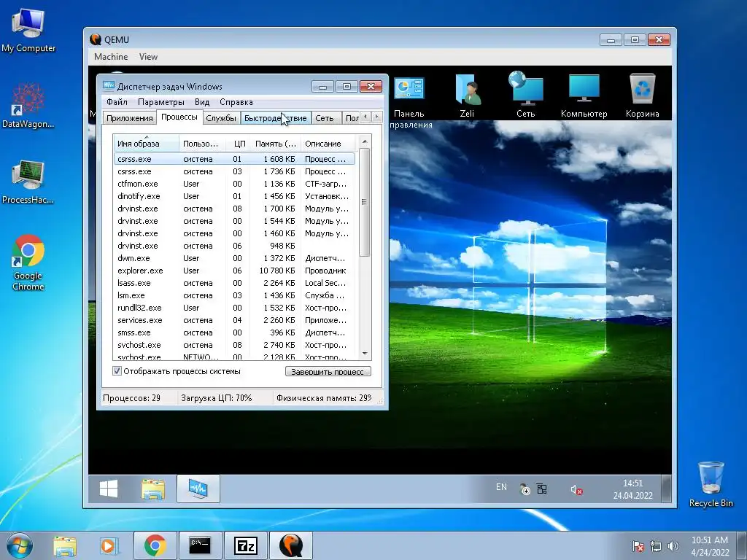The height and width of the screenshot is (560, 747).
Task: Open Параметры menu in Task Manager
Action: (x=161, y=102)
